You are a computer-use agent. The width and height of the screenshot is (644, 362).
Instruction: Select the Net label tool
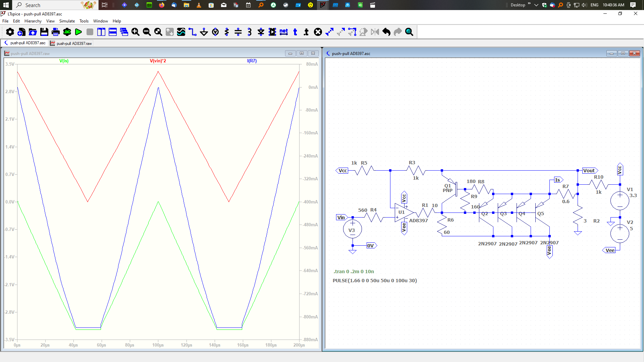tap(284, 32)
